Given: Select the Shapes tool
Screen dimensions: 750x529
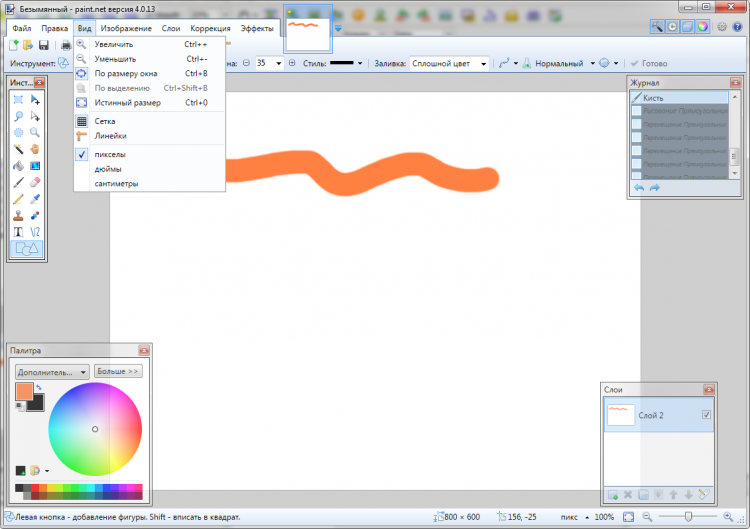Looking at the screenshot, I should (x=27, y=249).
